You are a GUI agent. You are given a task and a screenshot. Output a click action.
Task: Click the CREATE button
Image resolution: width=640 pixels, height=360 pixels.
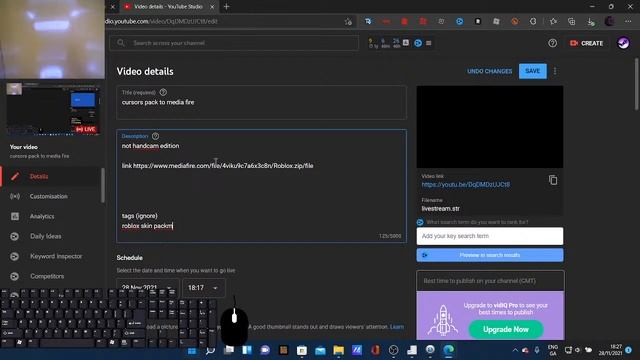pos(587,43)
